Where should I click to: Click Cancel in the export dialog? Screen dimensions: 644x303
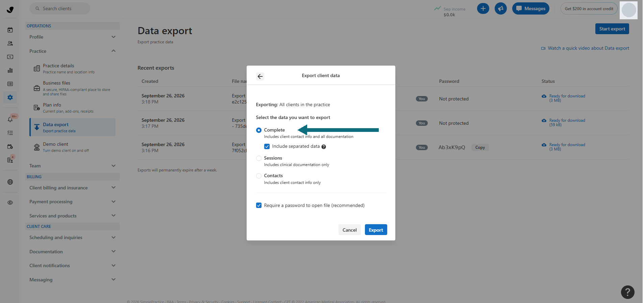(x=349, y=230)
